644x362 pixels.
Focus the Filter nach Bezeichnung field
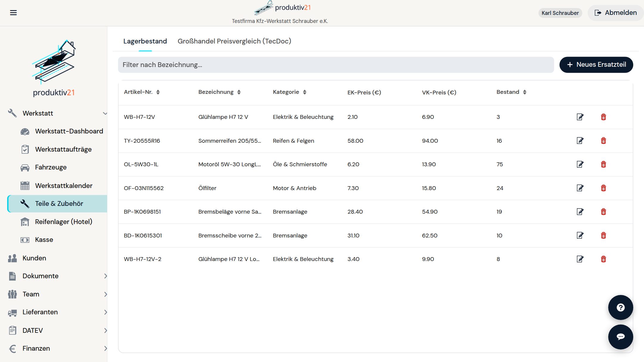(x=336, y=65)
